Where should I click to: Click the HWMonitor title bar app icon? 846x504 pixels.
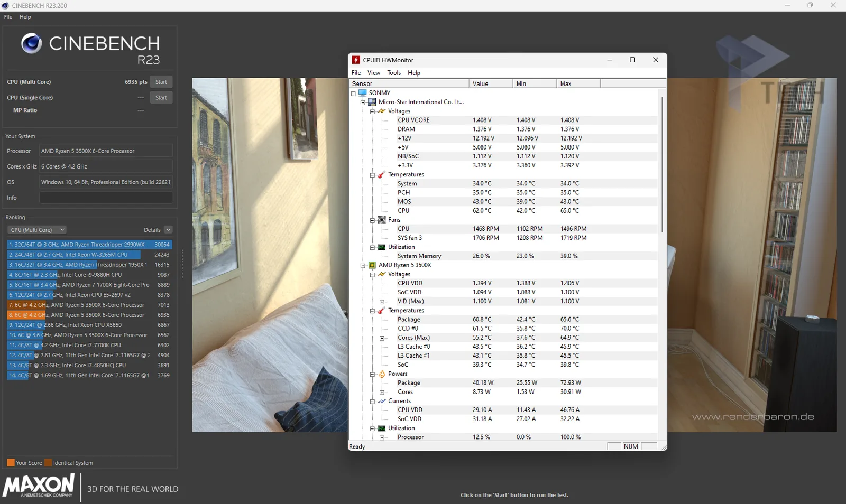[356, 60]
